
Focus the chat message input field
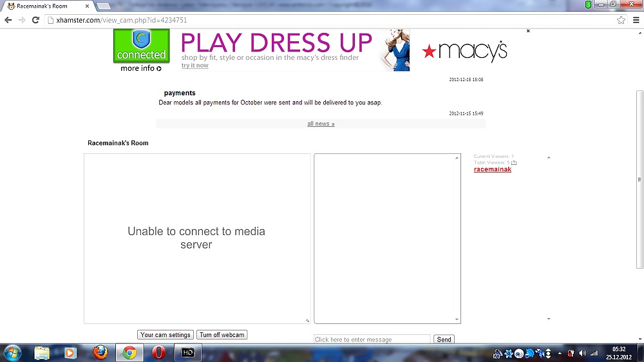[372, 339]
